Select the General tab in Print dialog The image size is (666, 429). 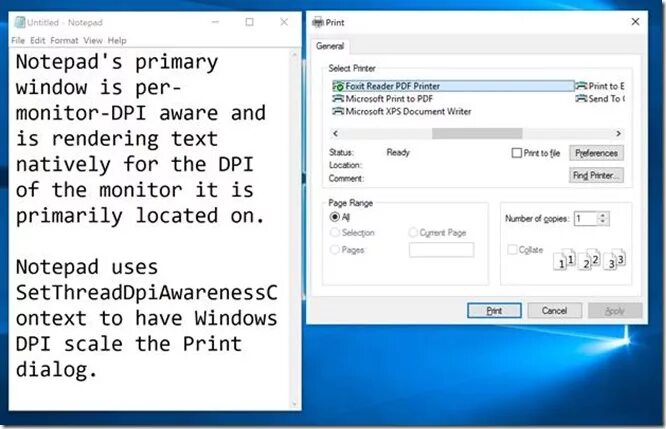point(330,46)
